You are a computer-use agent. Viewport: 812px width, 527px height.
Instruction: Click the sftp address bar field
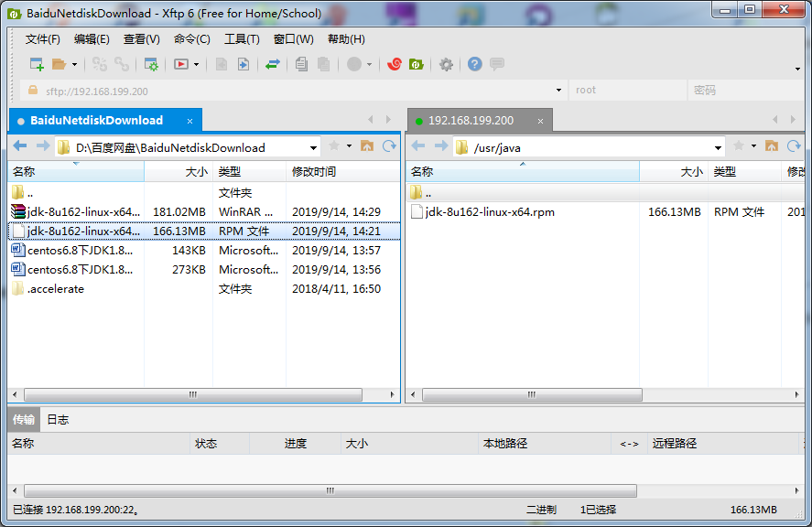(x=293, y=91)
